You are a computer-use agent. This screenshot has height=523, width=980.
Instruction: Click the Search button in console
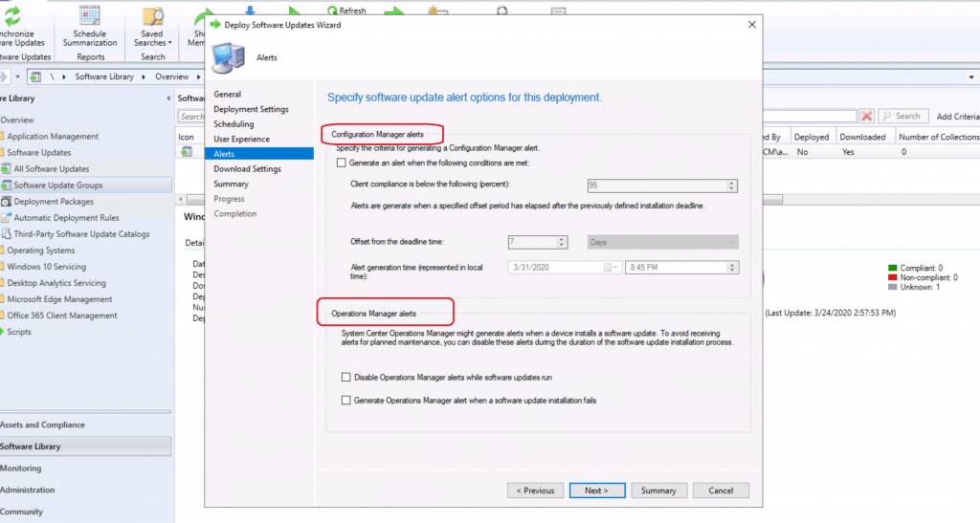click(902, 116)
